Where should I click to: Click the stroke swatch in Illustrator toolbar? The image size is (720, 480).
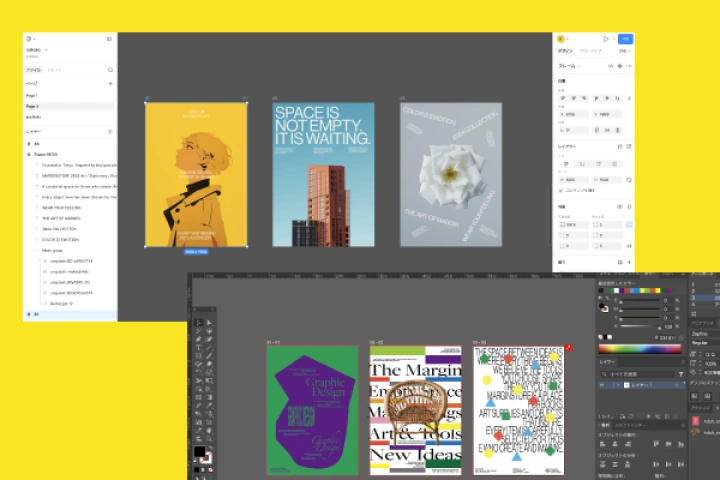click(x=207, y=457)
